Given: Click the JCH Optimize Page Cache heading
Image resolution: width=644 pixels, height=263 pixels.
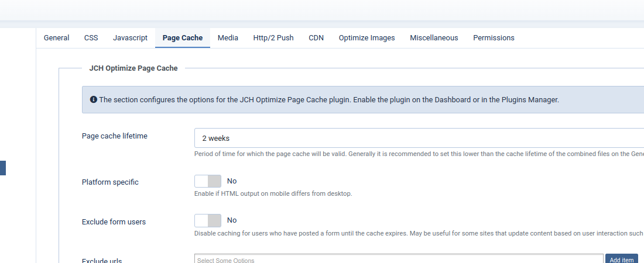Looking at the screenshot, I should pos(133,68).
